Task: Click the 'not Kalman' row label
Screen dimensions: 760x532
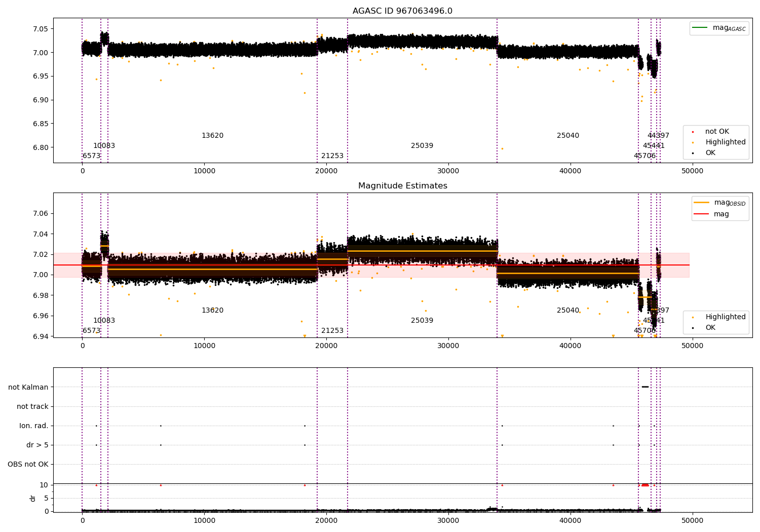Action: [x=28, y=387]
